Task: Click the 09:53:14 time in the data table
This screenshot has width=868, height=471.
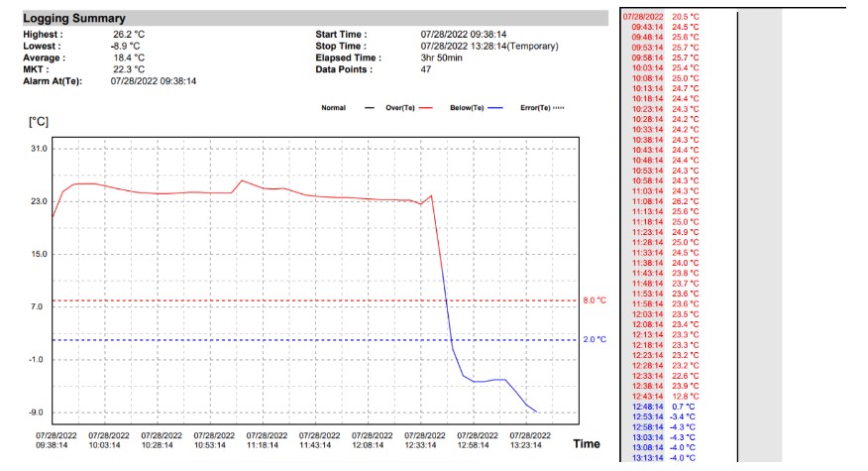Action: (x=647, y=48)
